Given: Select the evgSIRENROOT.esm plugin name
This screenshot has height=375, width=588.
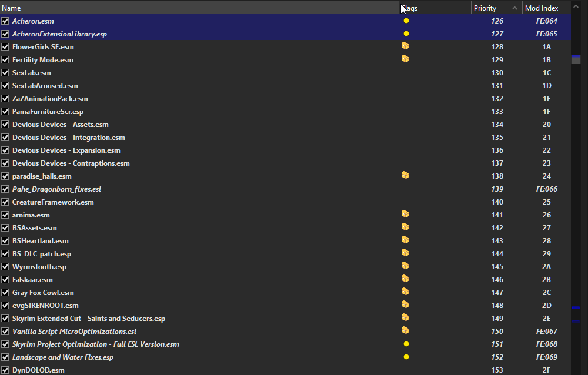Looking at the screenshot, I should 45,306.
